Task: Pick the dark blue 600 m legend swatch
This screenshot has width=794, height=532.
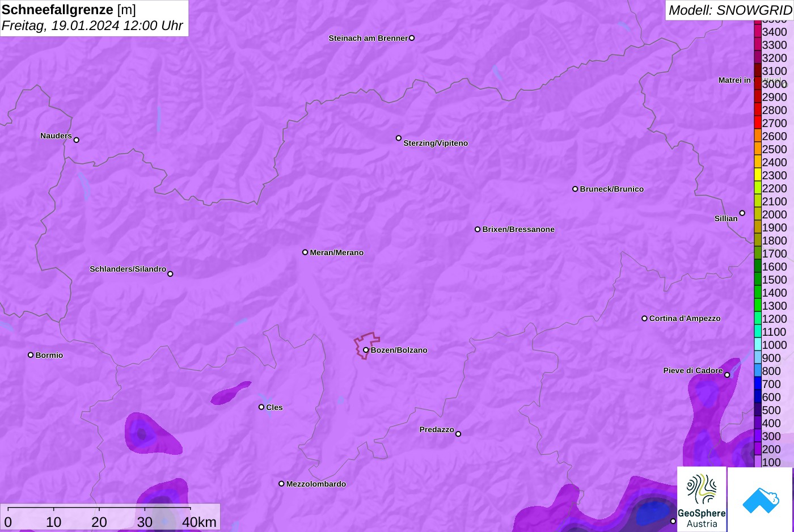Action: tap(758, 396)
